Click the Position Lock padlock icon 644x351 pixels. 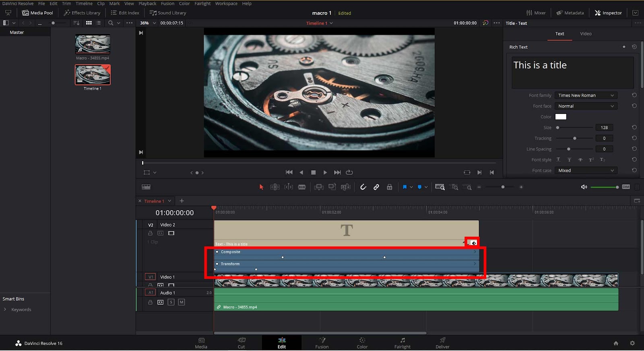389,187
